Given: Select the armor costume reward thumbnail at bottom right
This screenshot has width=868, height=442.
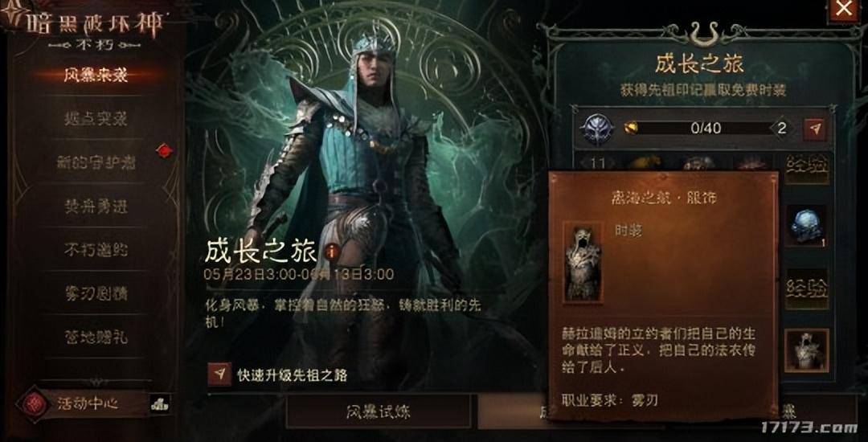Looking at the screenshot, I should 807,350.
